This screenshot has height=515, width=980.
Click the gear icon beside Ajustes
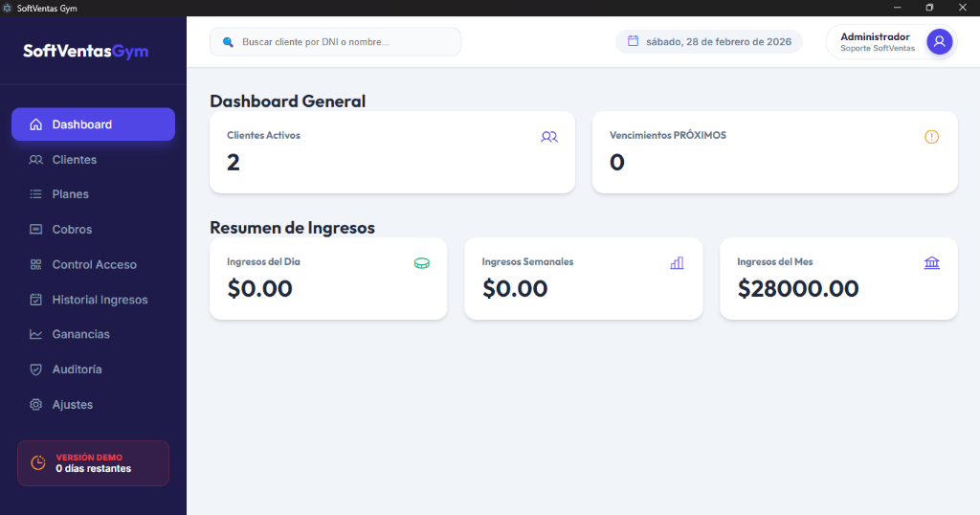tap(36, 404)
